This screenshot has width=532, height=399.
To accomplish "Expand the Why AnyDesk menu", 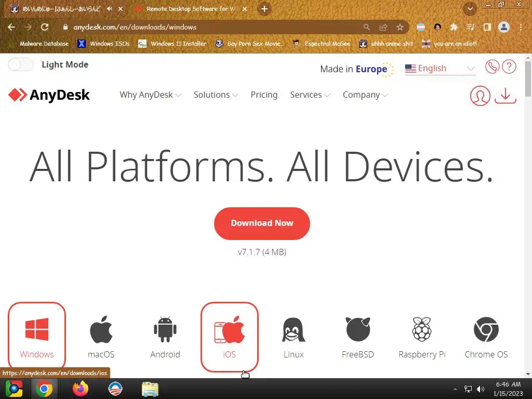I will coord(150,95).
